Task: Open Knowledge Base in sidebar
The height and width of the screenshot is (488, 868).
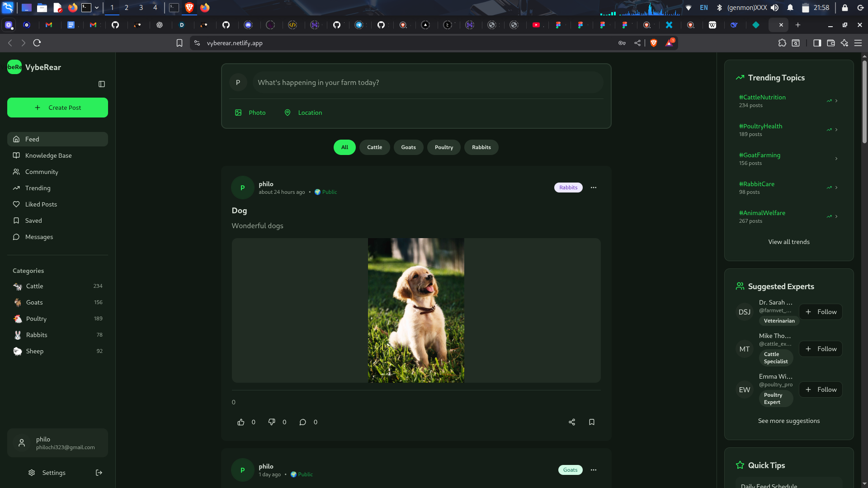Action: point(48,155)
